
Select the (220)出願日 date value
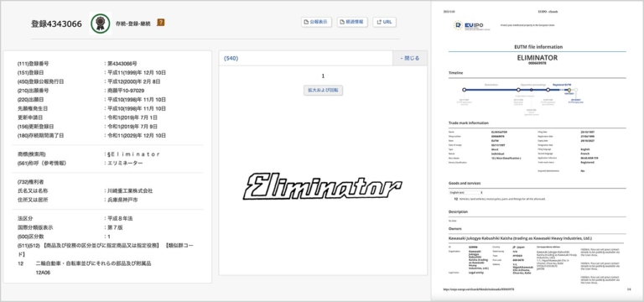137,100
